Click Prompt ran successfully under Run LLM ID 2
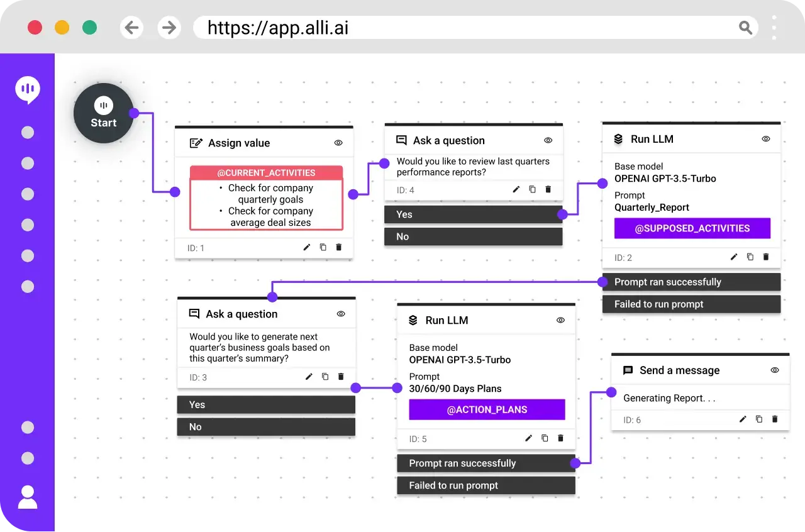Viewport: 805px width, 532px height. [691, 282]
